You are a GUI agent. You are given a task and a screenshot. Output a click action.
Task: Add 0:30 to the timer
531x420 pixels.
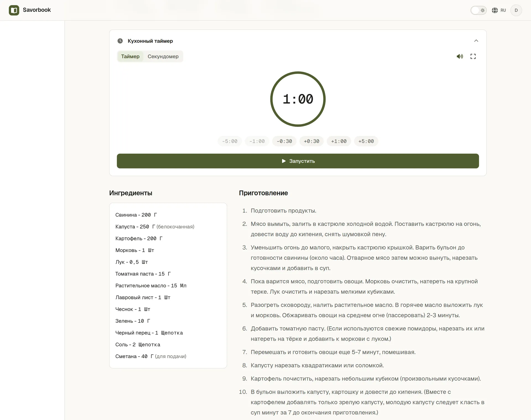pyautogui.click(x=311, y=141)
